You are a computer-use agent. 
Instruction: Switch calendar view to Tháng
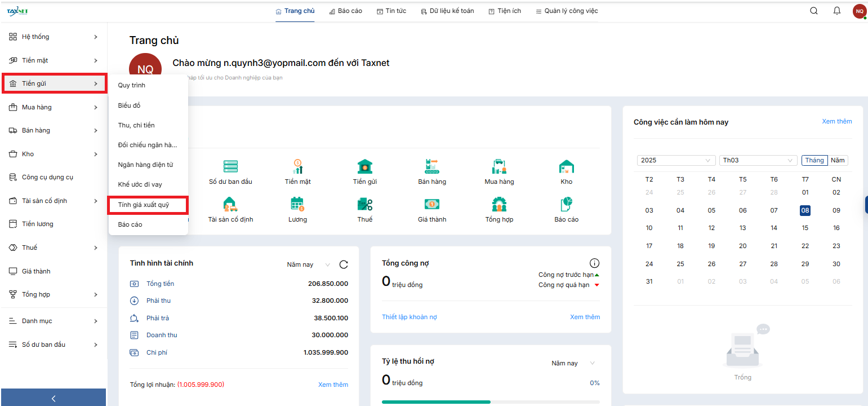point(814,160)
